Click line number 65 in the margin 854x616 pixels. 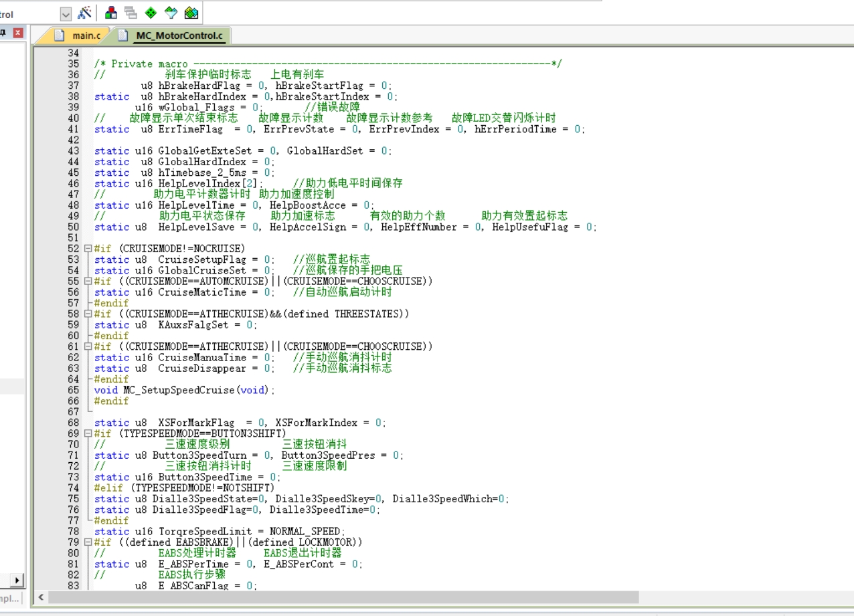point(73,390)
